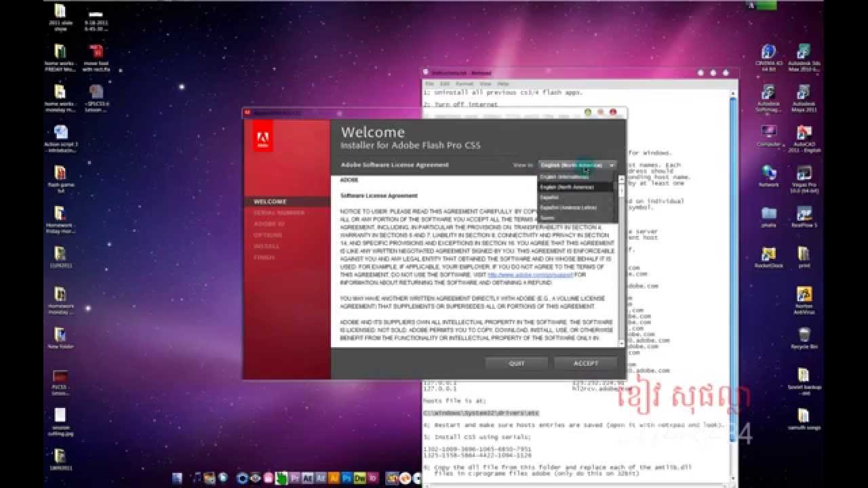Screen dimensions: 868x488
Task: Click the license agreement vertical scrollbar
Action: coord(622,261)
